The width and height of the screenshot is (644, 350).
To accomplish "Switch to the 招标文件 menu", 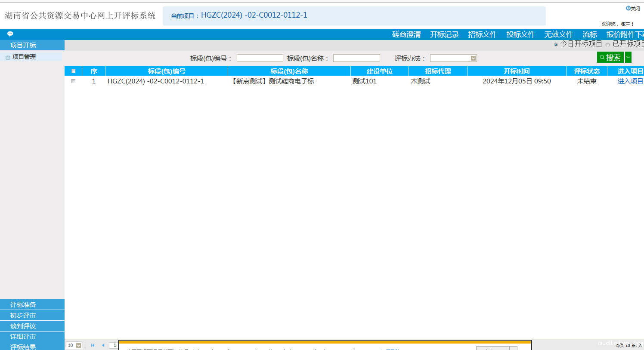I will point(482,34).
